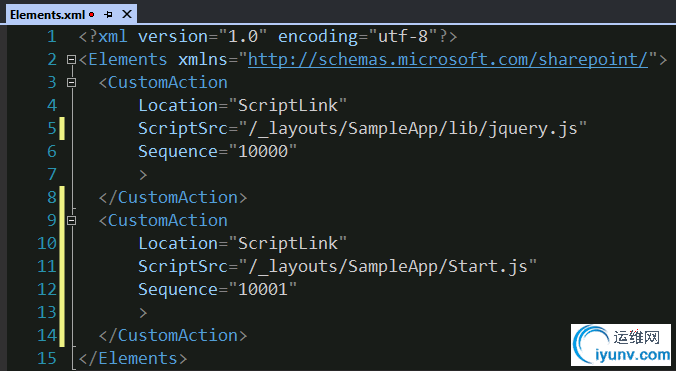Collapse the second CustomAction block
The image size is (676, 371).
(x=72, y=221)
